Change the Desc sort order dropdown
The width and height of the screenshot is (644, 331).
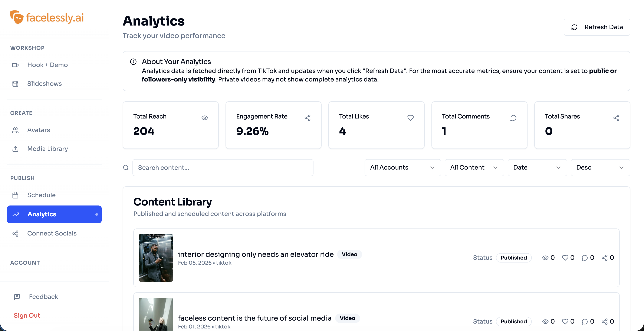pyautogui.click(x=600, y=168)
